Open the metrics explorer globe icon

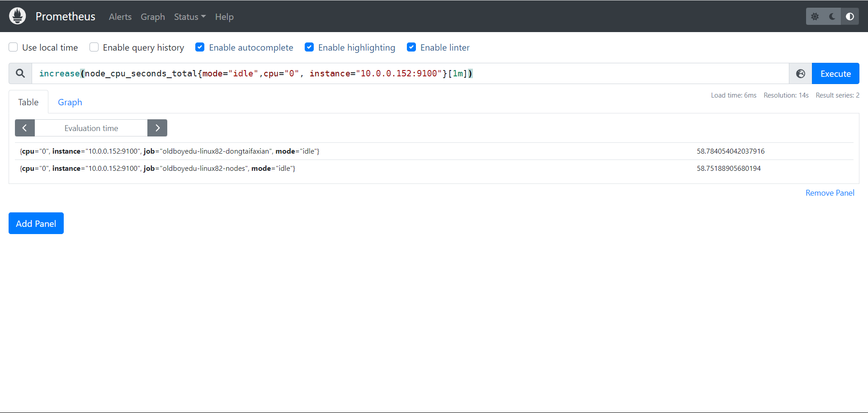[x=801, y=73]
